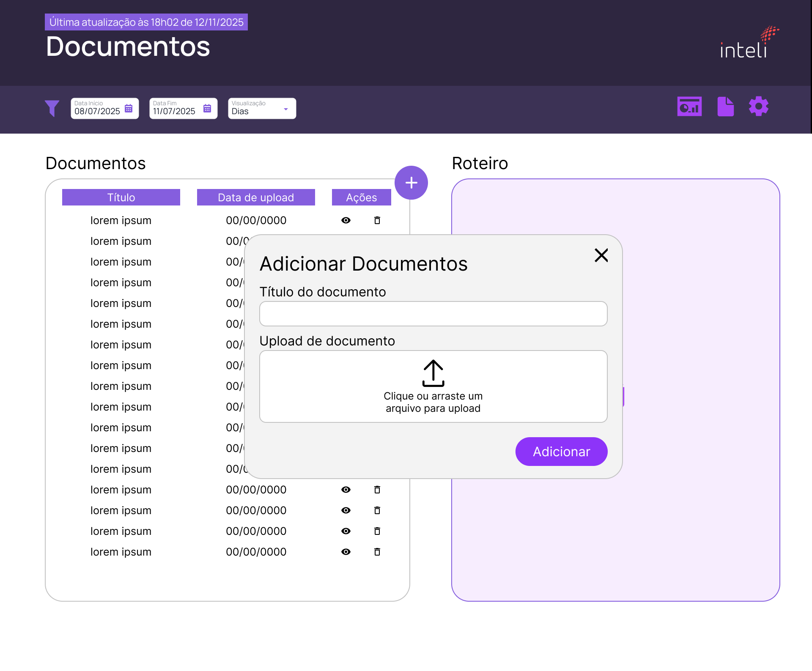Screen dimensions: 812x671
Task: Toggle visibility of the last document row
Action: tap(346, 552)
